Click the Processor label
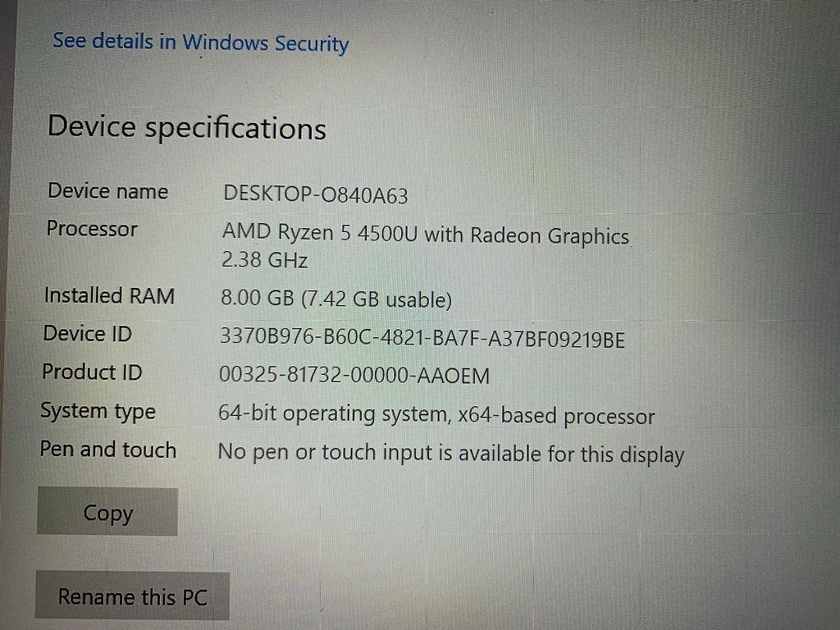840x630 pixels. pyautogui.click(x=92, y=229)
